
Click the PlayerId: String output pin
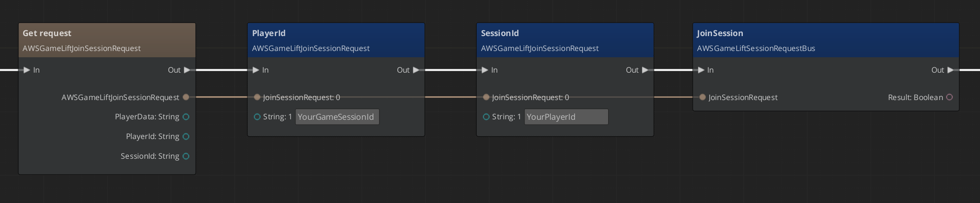[x=186, y=137]
